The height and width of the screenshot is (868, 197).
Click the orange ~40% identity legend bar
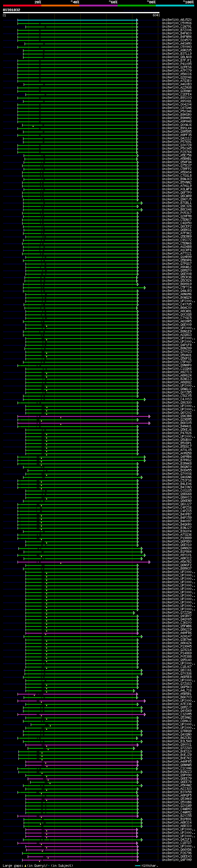(x=60, y=6)
